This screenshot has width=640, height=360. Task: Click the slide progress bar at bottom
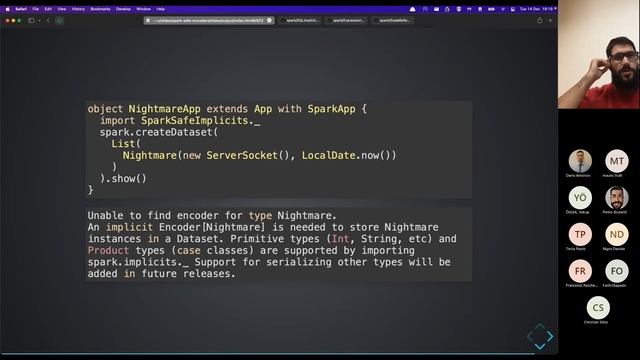pos(267,353)
